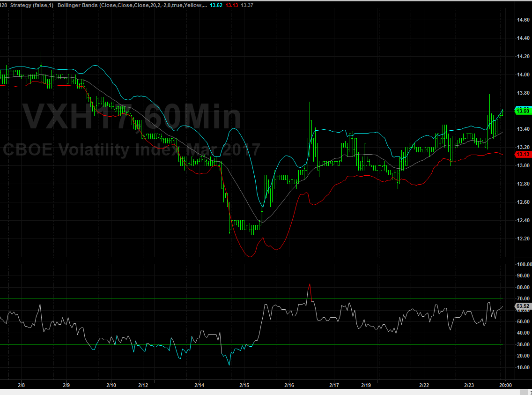Select the 2/8 date on time axis
The height and width of the screenshot is (395, 532).
tap(21, 385)
